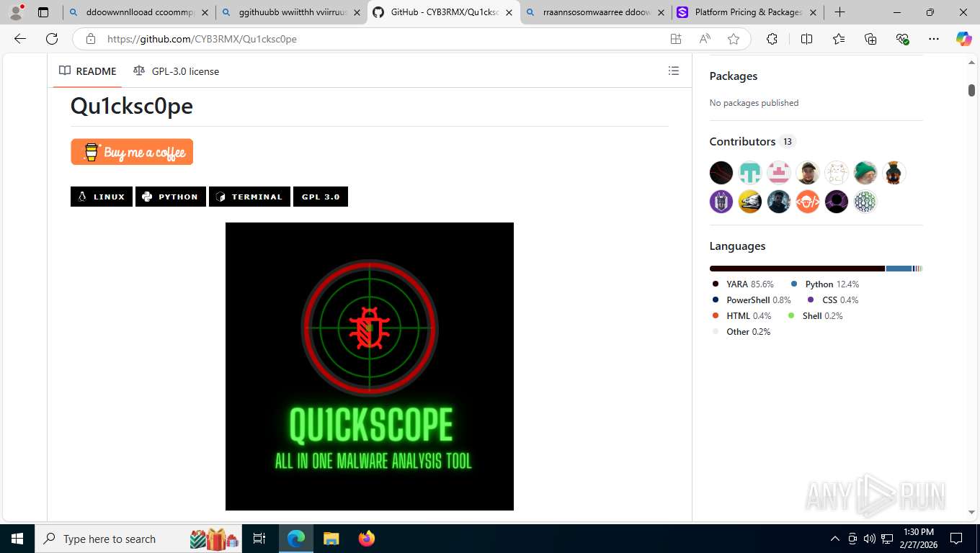The image size is (980, 553).
Task: Open the README outline list icon
Action: [x=674, y=71]
